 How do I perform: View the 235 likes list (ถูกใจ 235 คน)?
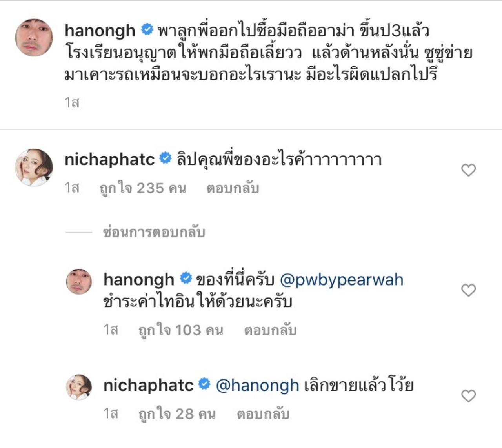(143, 188)
